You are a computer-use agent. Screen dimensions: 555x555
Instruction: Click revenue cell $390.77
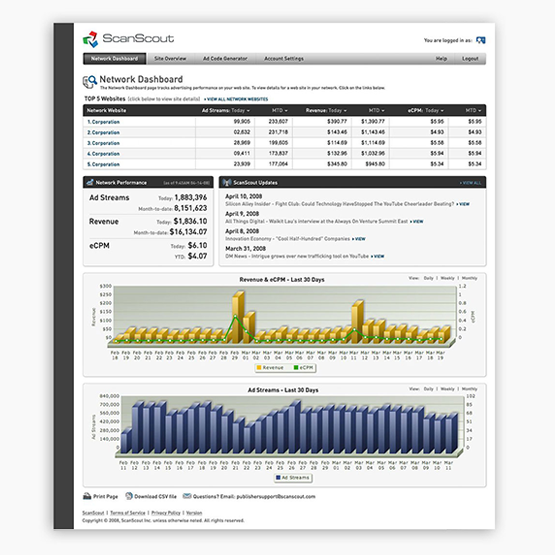337,121
